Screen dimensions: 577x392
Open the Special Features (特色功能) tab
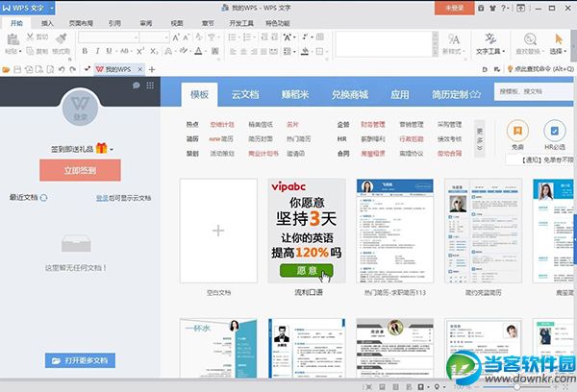(x=278, y=23)
